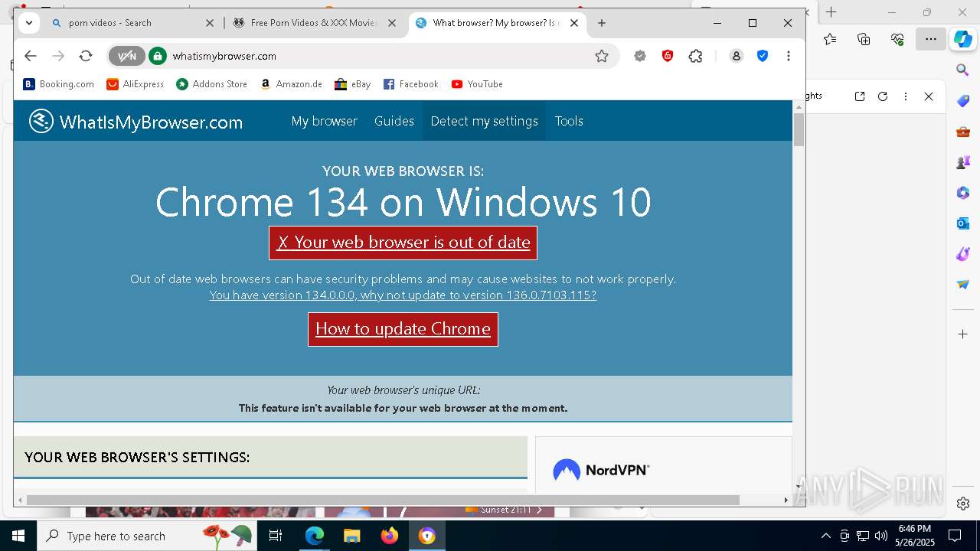Open the My browser menu item
This screenshot has width=980, height=551.
325,121
